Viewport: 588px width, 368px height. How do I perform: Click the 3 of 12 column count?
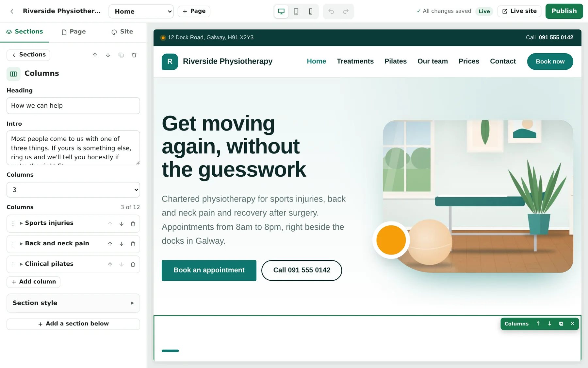130,207
